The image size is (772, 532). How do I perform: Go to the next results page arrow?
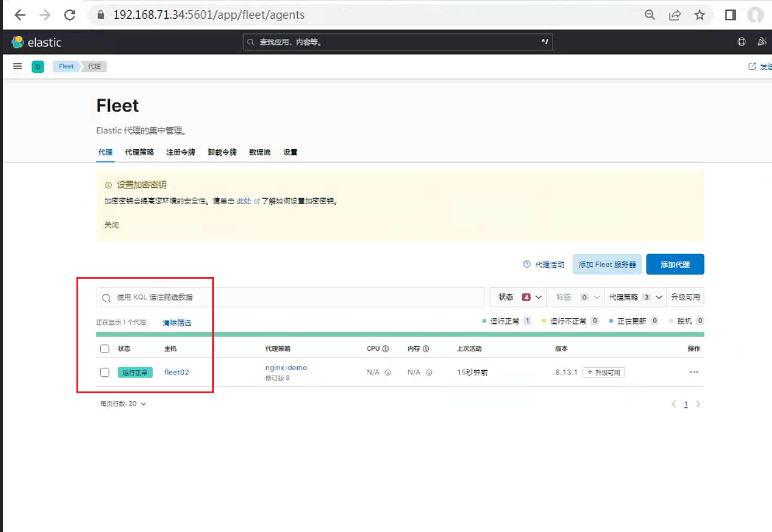pos(698,404)
